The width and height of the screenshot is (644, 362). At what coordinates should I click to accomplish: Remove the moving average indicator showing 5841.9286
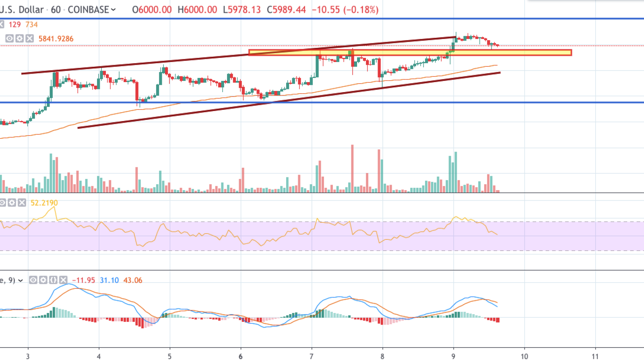pos(29,39)
